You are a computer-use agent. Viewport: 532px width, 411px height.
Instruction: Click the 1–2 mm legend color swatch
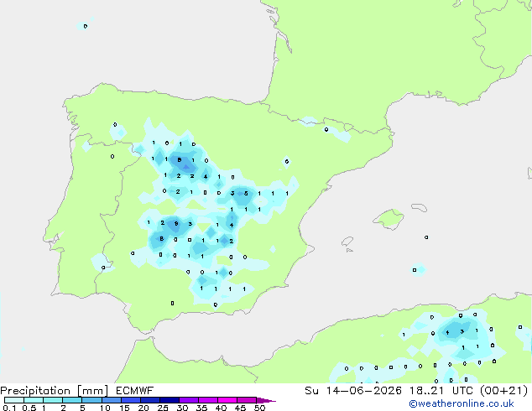pos(53,400)
